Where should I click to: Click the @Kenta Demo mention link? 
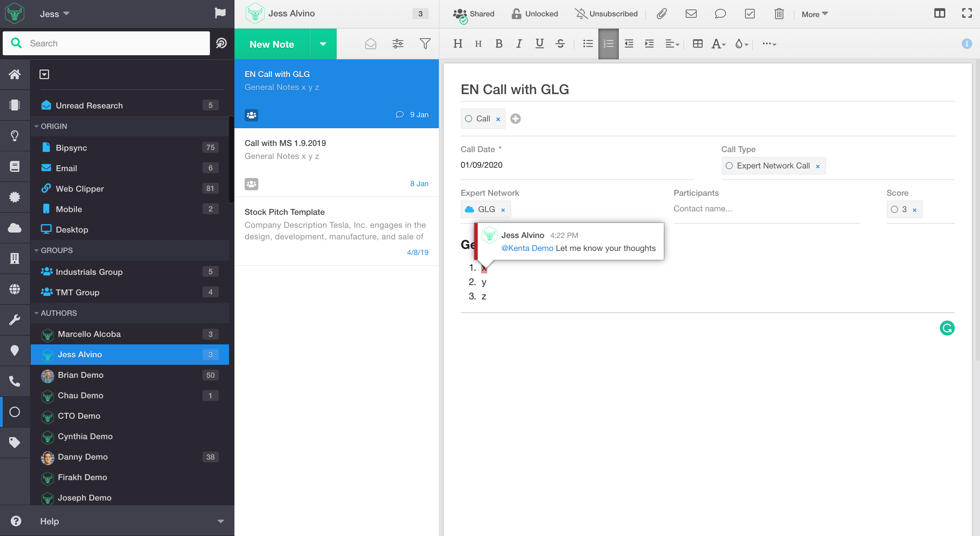click(x=527, y=248)
